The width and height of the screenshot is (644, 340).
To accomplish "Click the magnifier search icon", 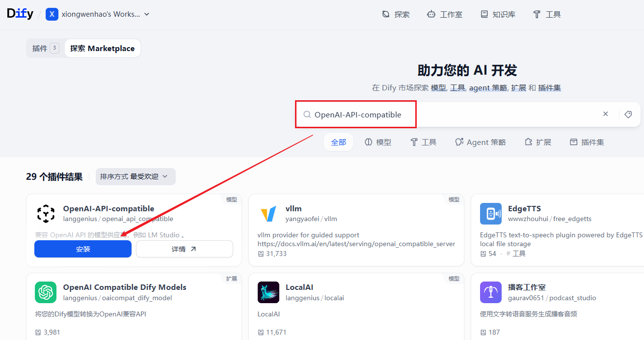I will 307,114.
